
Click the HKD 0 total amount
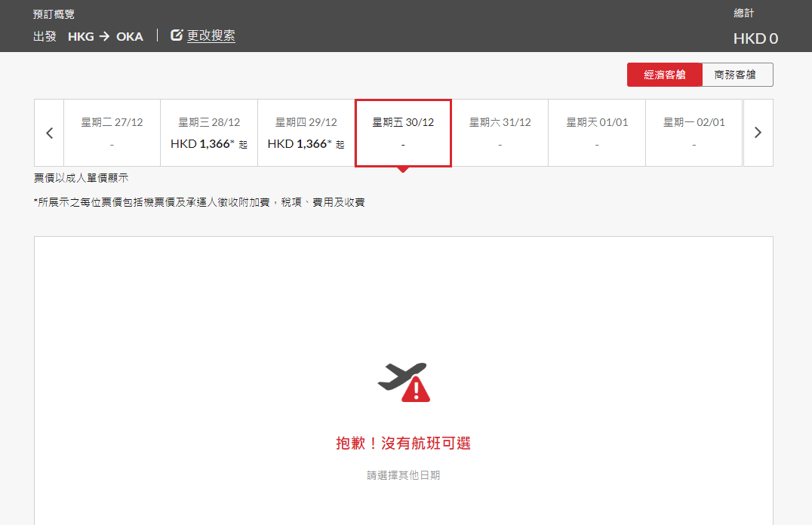click(755, 38)
